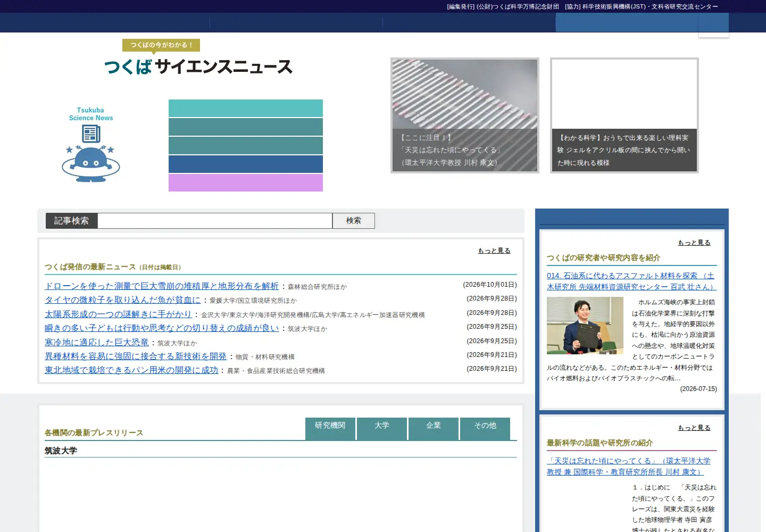
Task: Open article 東北地域で栽培できるパン用米
Action: click(131, 370)
